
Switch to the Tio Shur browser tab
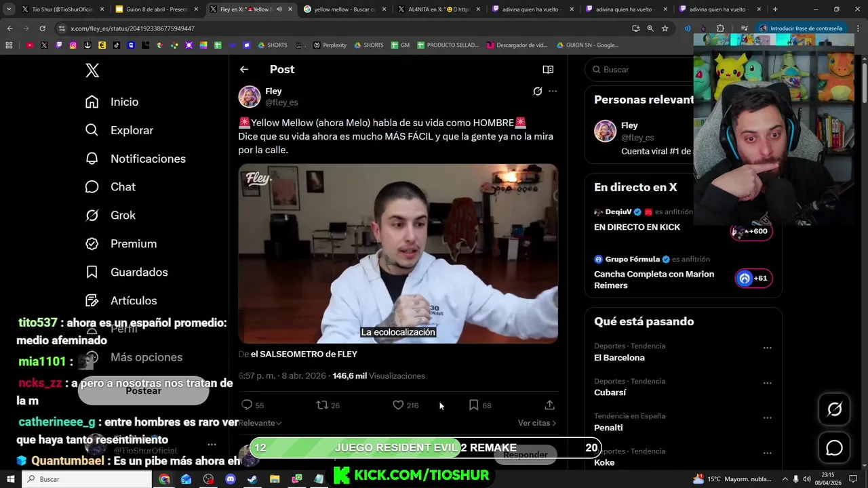point(62,9)
